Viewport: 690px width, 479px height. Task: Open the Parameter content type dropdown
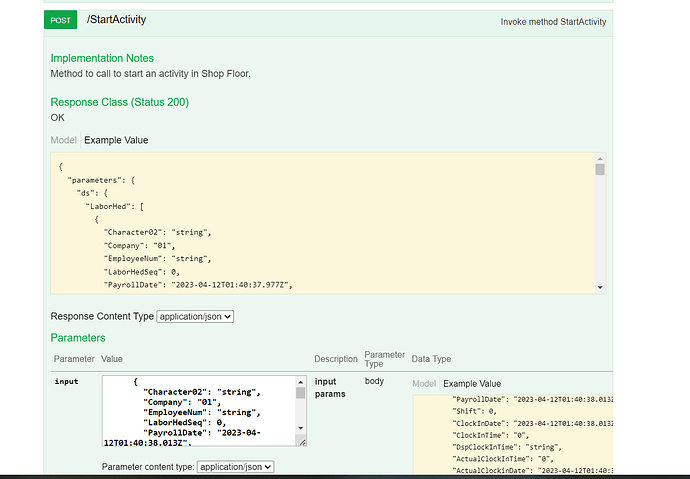tap(235, 466)
